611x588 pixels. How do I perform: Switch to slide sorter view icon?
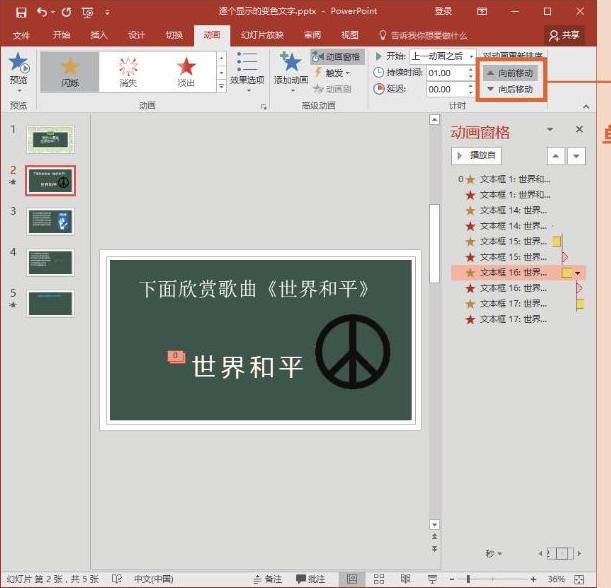379,579
